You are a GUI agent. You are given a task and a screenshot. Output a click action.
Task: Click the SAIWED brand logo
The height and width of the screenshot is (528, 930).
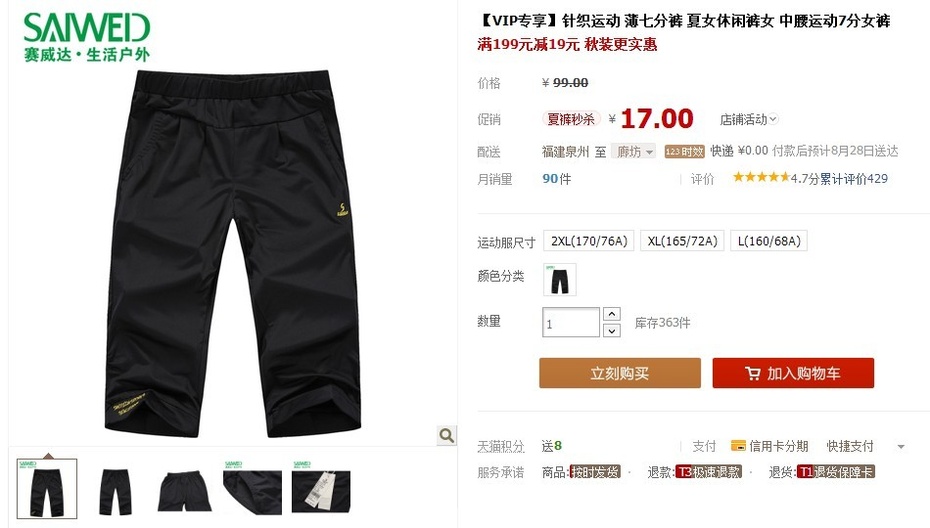(87, 37)
